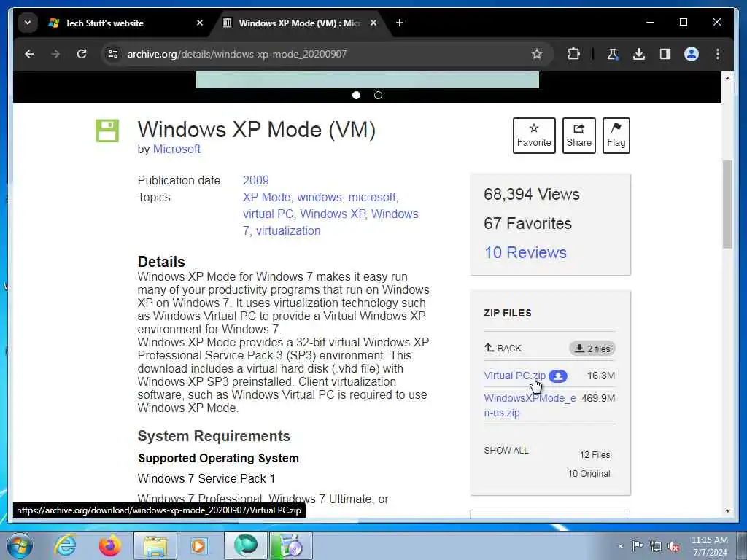Open the virtual PC topic link
This screenshot has height=560, width=747.
tap(268, 214)
